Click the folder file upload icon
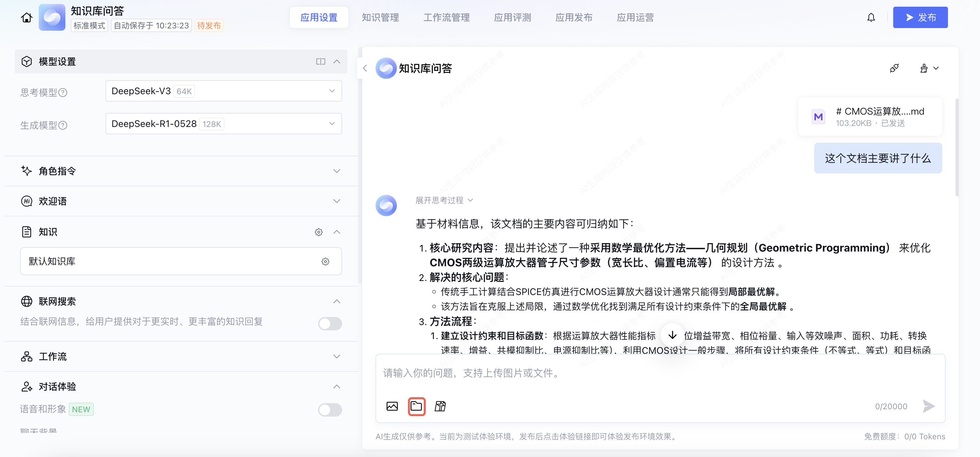This screenshot has height=457, width=980. 416,406
